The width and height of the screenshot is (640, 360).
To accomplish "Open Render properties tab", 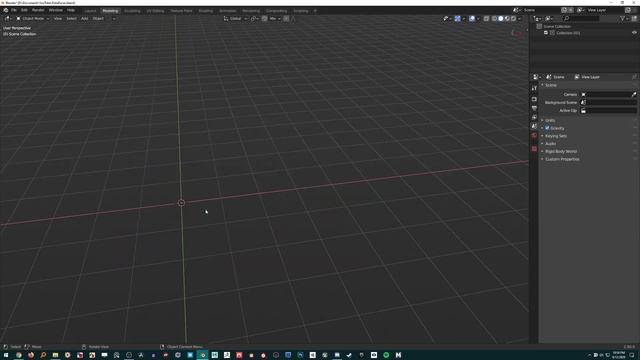I will click(534, 99).
